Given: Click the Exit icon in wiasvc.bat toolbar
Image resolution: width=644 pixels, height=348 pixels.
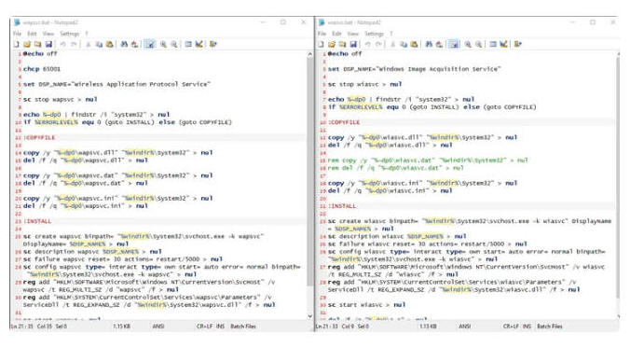Looking at the screenshot, I should click(x=518, y=44).
